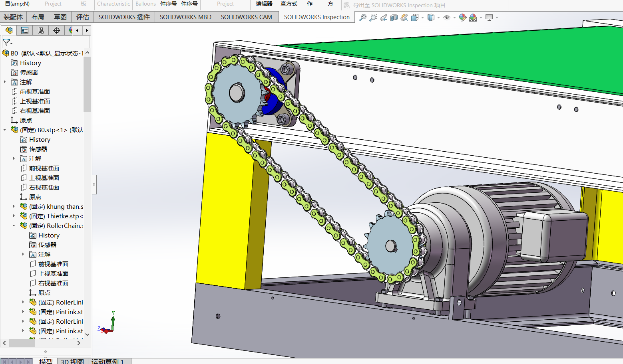
Task: Open the Dynamic Annotation Views icon
Action: pos(404,18)
